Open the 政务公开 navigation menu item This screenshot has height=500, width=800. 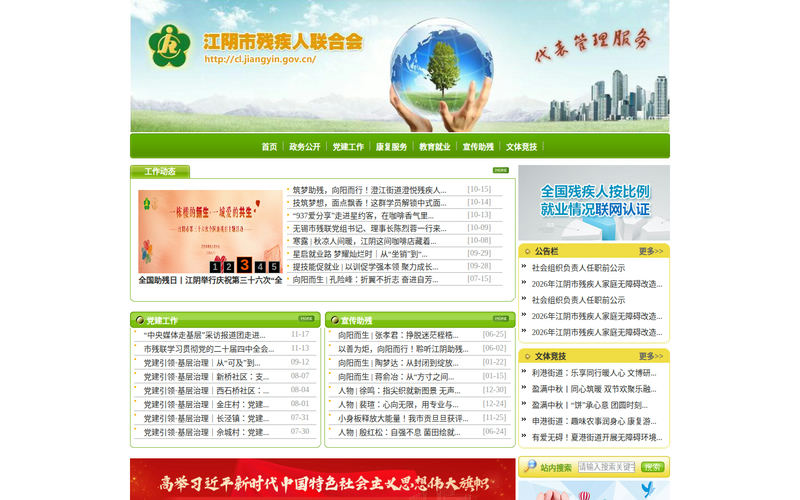305,147
